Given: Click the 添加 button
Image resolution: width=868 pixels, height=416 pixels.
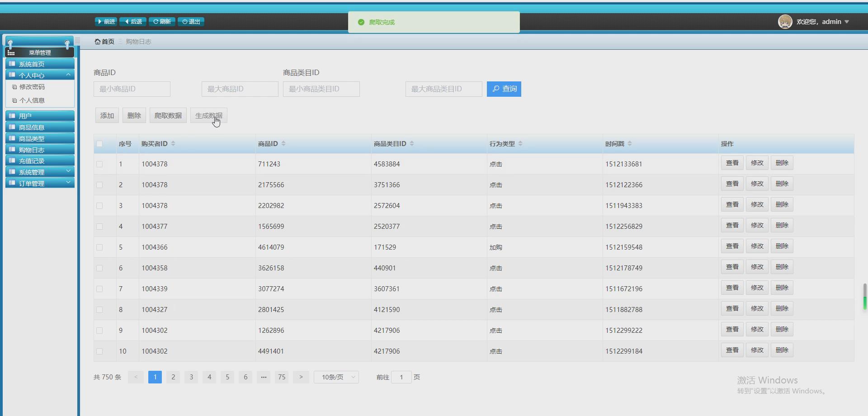Looking at the screenshot, I should [x=107, y=116].
